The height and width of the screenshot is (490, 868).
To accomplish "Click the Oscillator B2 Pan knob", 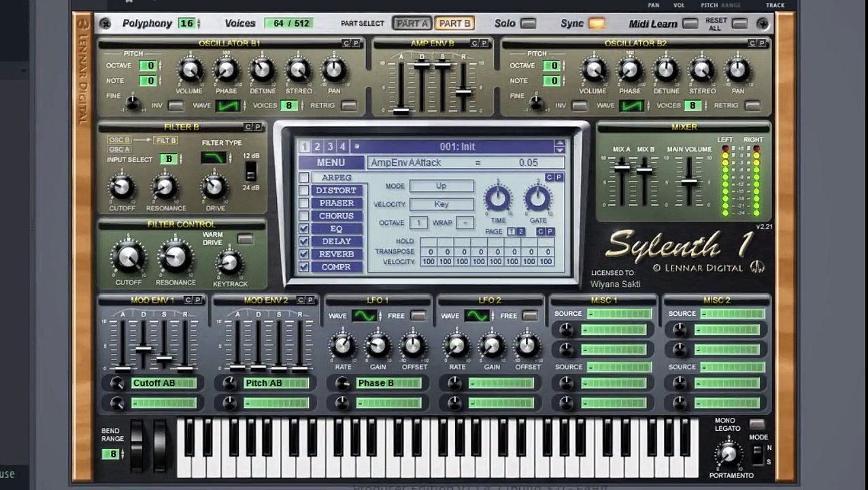I will (x=738, y=70).
